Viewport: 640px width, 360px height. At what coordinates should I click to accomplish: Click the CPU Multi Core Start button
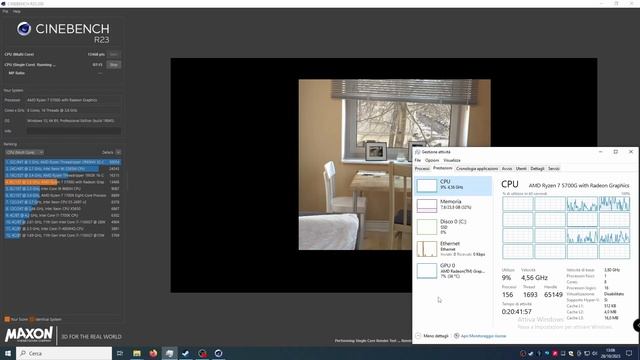coord(113,54)
